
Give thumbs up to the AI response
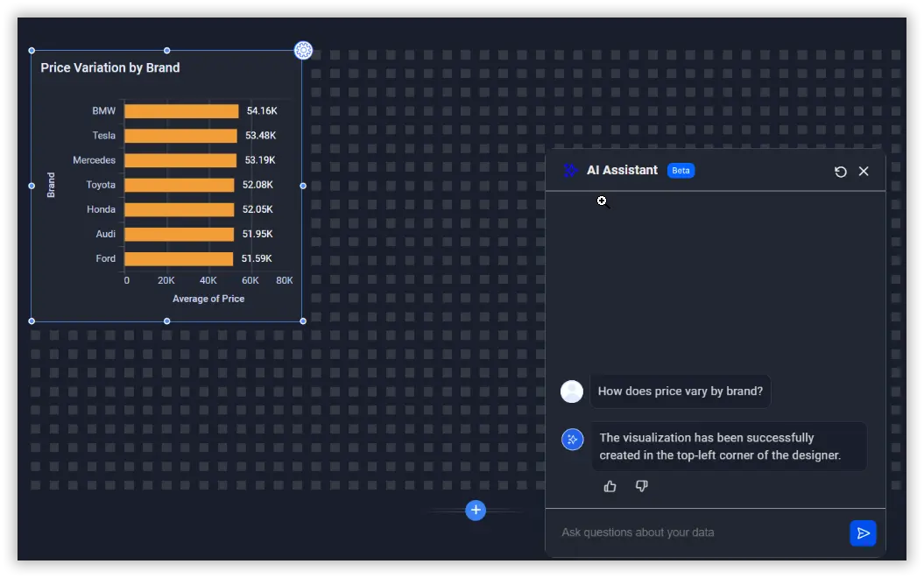(610, 486)
